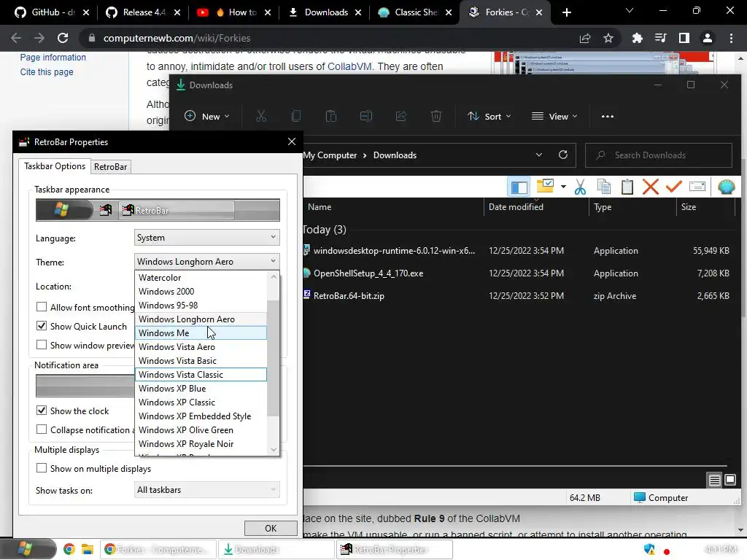
Task: Click the orange checkmark Properties icon
Action: 673,186
